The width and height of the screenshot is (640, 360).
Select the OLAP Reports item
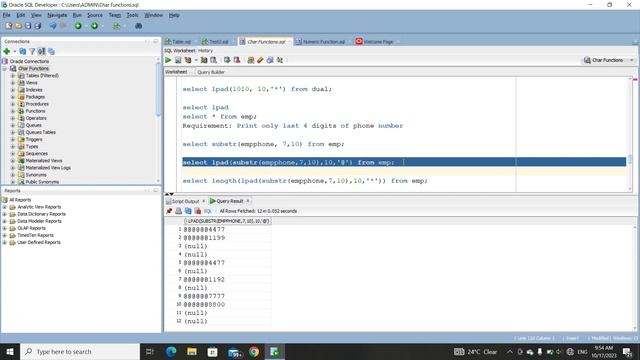click(31, 228)
